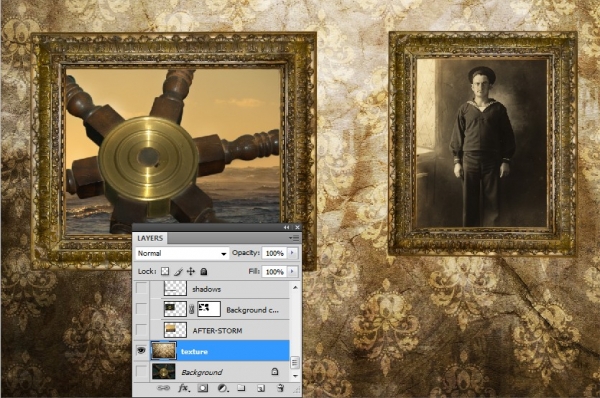Viewport: 600px width, 398px height.
Task: Open the Opacity slider arrow
Action: coord(293,253)
